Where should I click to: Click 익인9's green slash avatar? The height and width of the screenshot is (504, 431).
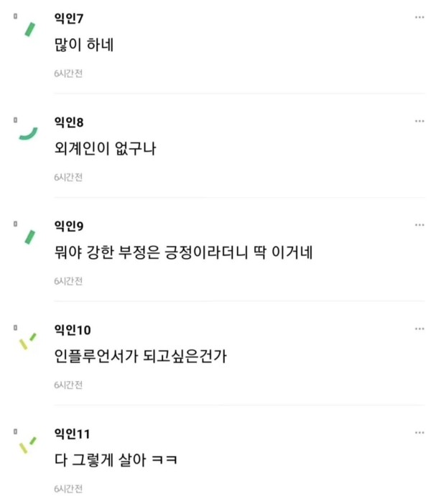coord(30,237)
